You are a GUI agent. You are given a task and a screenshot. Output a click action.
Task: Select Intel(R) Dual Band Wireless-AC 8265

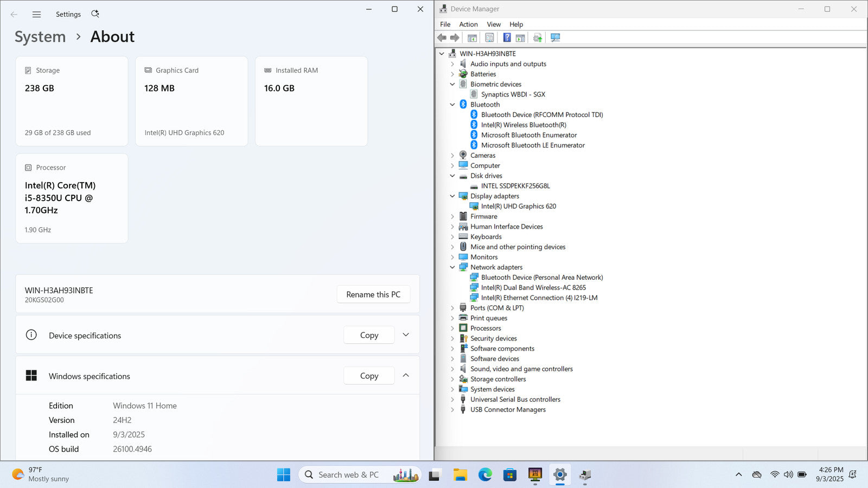click(x=533, y=287)
